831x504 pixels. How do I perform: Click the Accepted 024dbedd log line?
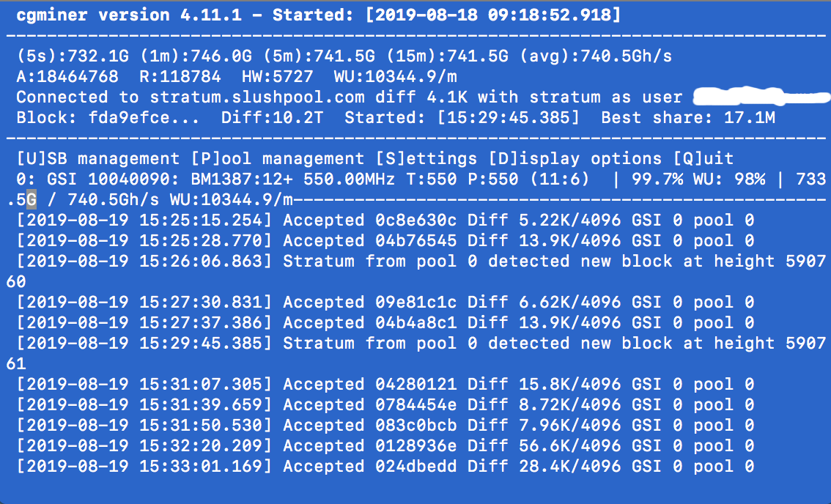[385, 467]
